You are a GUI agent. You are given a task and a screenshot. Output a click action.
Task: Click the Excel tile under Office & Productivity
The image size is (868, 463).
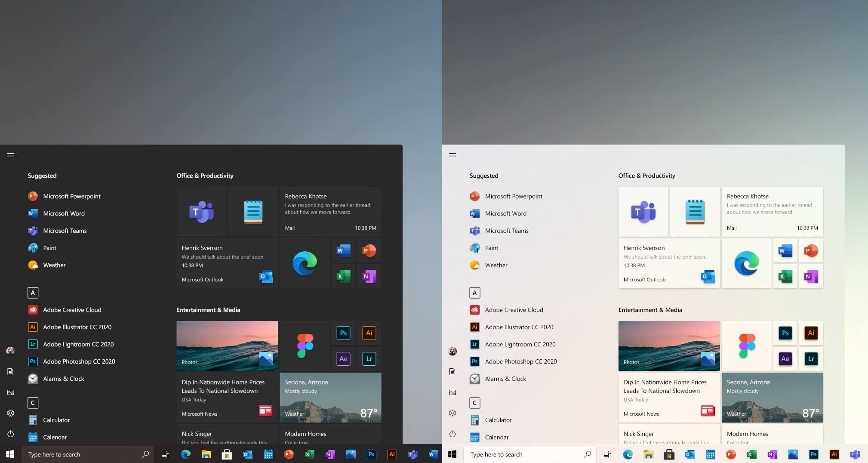pyautogui.click(x=343, y=276)
